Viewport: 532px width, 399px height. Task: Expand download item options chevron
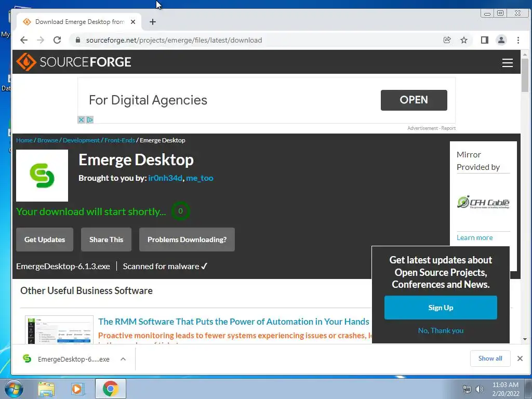[123, 359]
